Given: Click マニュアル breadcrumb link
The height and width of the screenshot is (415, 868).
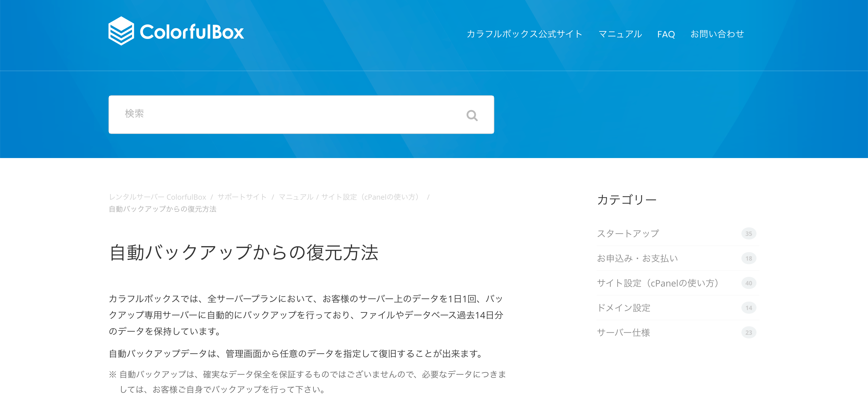Looking at the screenshot, I should [295, 197].
